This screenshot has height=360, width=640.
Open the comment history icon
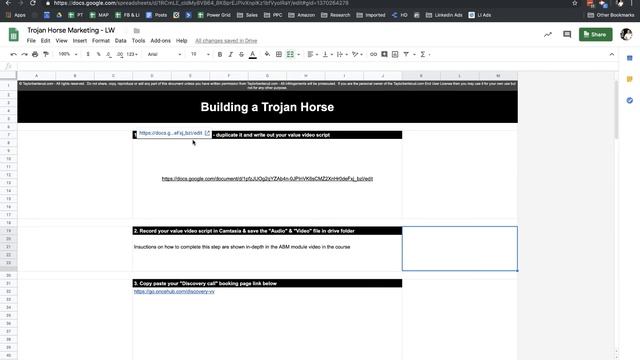point(567,35)
